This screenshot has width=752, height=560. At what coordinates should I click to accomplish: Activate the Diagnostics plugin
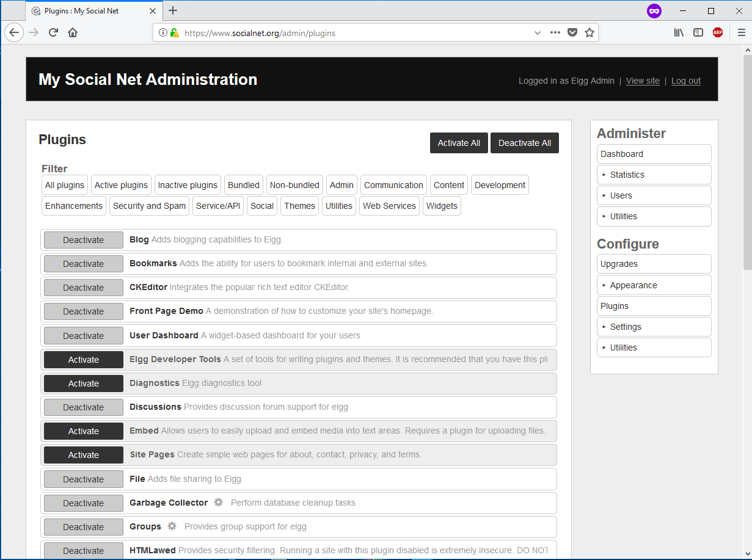coord(84,384)
